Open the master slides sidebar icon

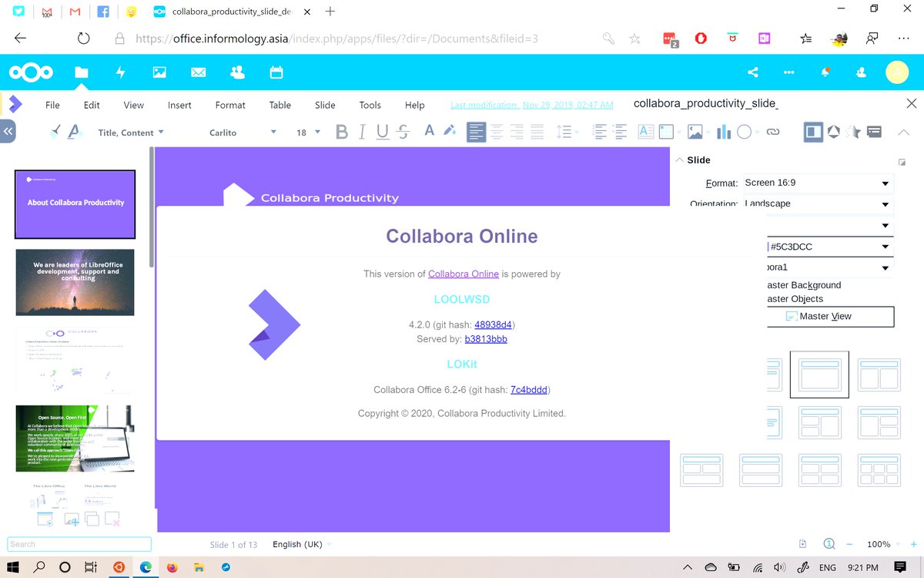874,132
